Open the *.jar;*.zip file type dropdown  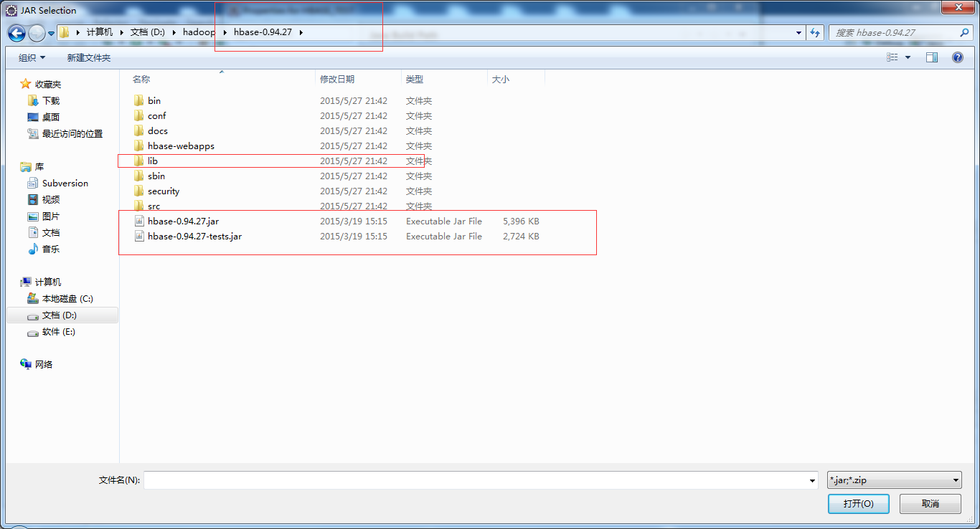tap(894, 480)
